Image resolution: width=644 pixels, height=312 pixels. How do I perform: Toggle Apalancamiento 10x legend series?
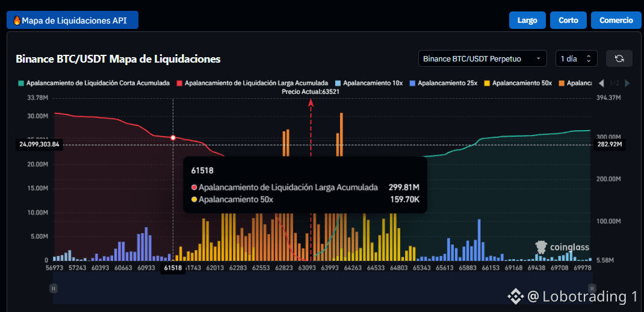click(369, 83)
